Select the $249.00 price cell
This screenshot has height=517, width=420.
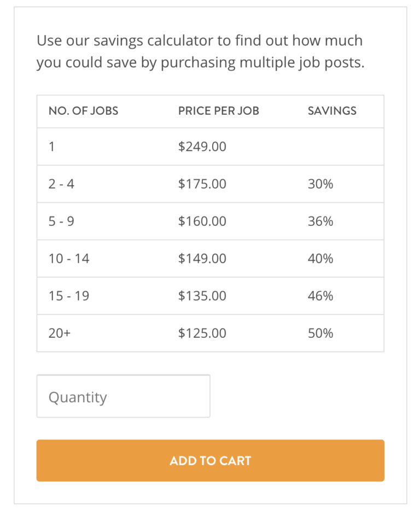(202, 146)
